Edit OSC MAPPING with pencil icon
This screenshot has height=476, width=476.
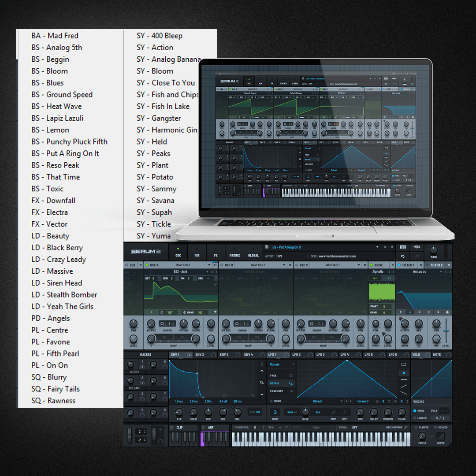tap(405, 427)
